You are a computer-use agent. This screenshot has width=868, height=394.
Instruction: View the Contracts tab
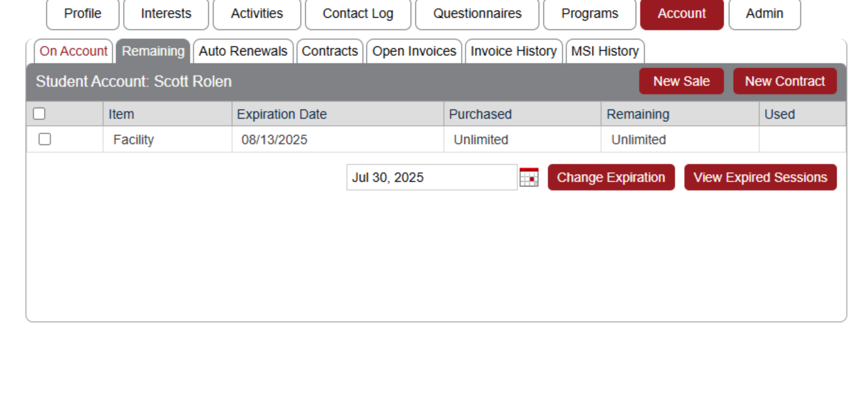330,52
